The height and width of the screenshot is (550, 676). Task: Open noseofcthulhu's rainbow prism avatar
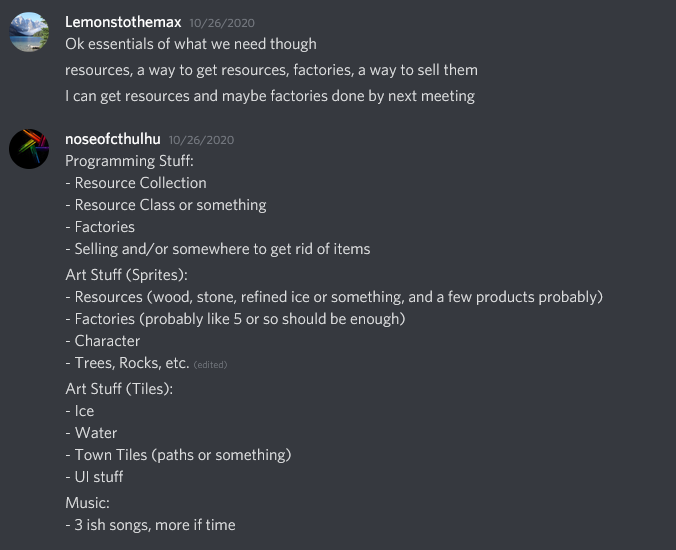pos(29,150)
